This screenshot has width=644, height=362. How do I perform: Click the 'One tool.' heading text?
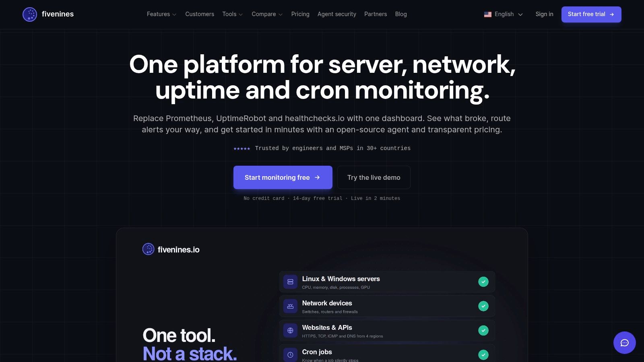pyautogui.click(x=179, y=335)
